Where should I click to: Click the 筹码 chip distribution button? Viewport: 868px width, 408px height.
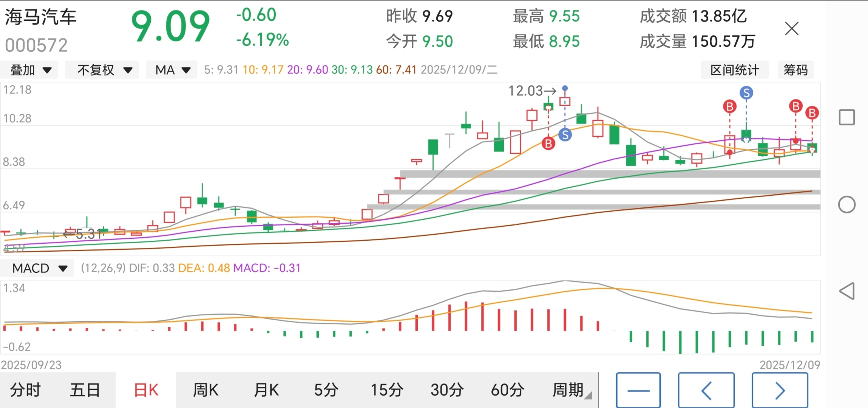click(795, 70)
